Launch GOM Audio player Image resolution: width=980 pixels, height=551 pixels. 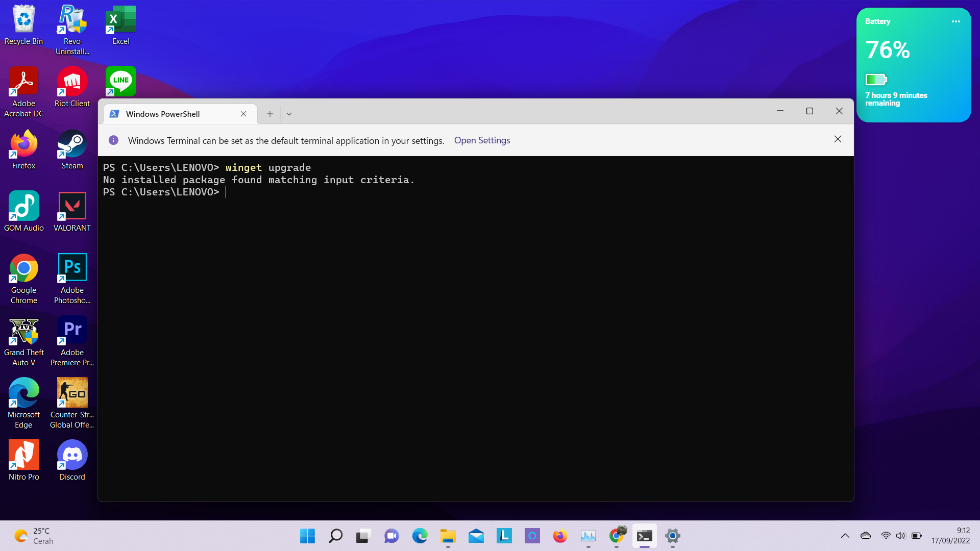[x=23, y=206]
